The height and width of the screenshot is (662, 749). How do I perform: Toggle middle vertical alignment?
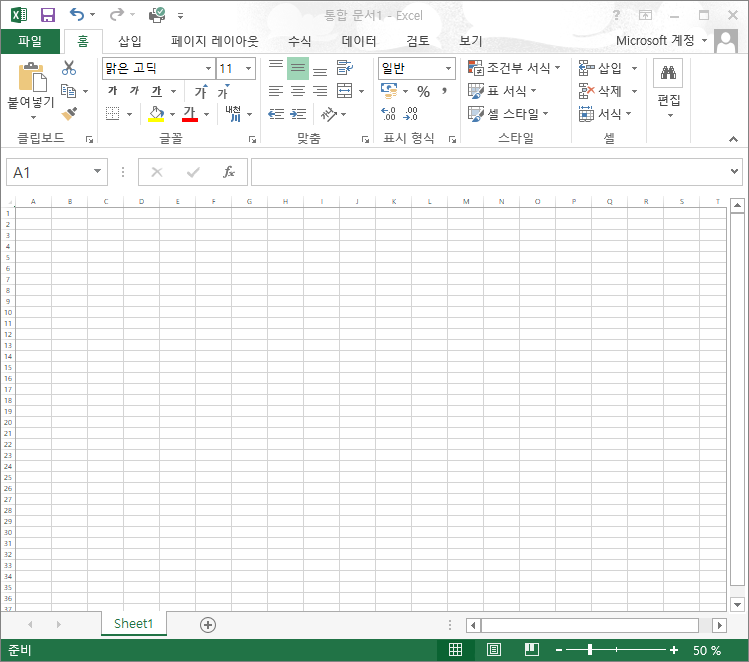coord(298,68)
